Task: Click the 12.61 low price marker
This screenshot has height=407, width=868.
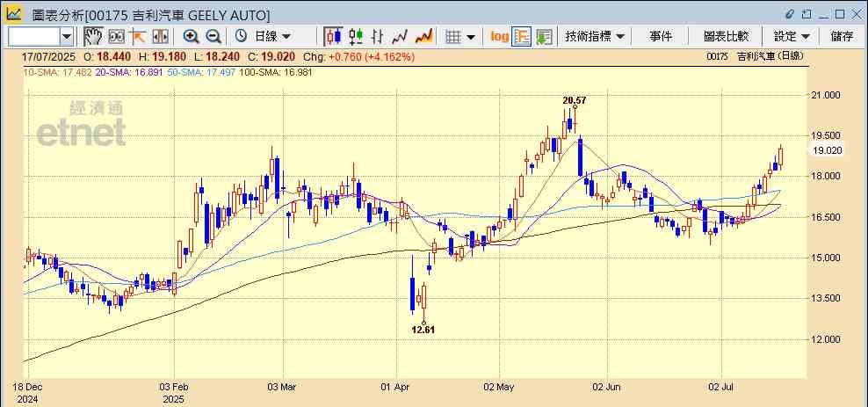Action: [x=423, y=330]
